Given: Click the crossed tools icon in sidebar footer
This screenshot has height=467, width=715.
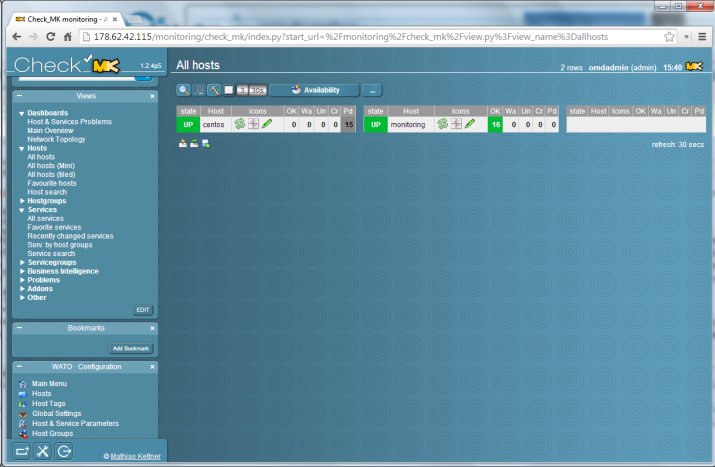Looking at the screenshot, I should 42,451.
